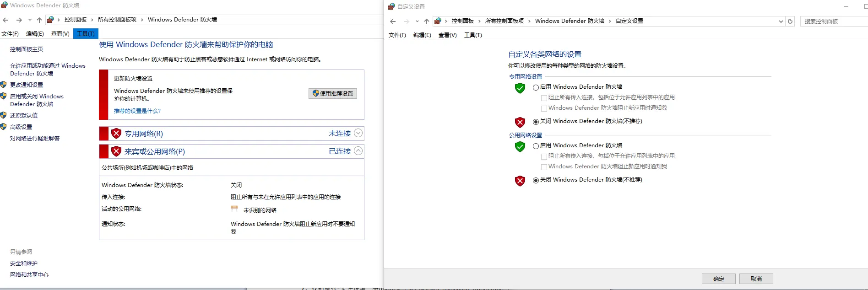Click 使用推荐设置 button
Image resolution: width=868 pixels, height=290 pixels.
pos(333,93)
